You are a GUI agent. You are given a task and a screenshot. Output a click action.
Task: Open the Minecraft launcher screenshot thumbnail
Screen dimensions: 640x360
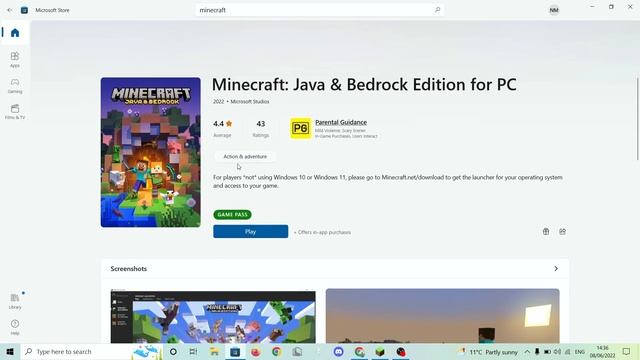[x=213, y=316]
